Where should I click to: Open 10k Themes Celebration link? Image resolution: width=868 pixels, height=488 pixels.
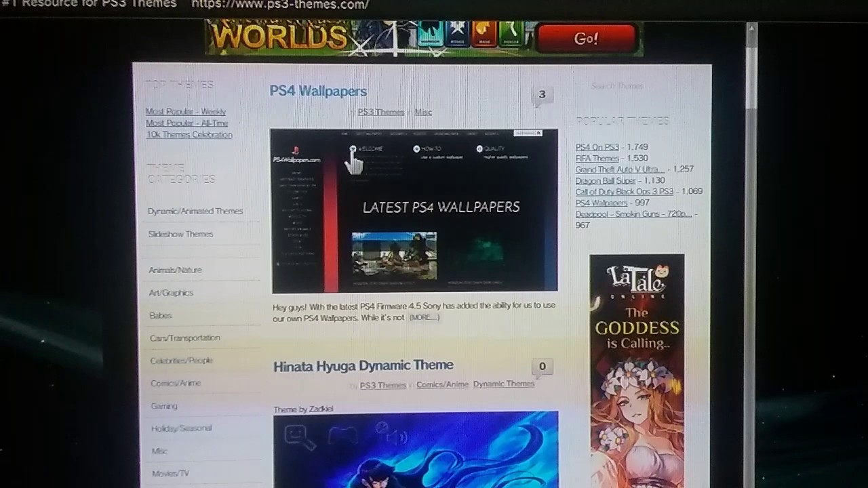[189, 135]
